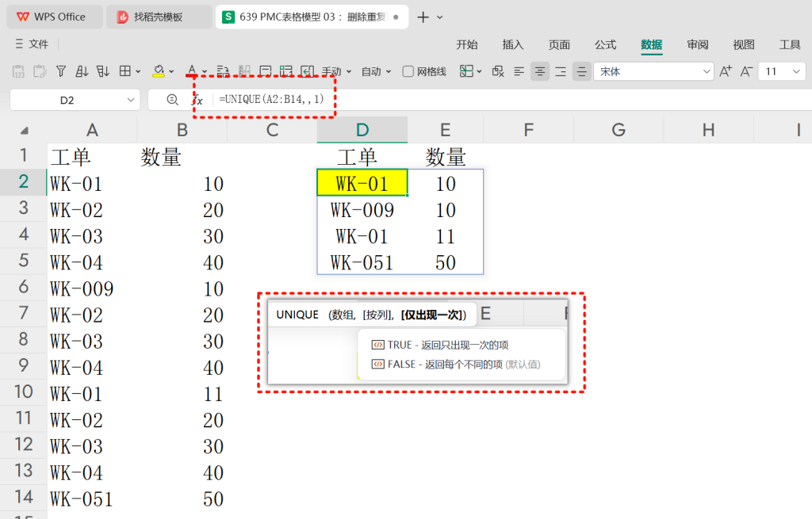The height and width of the screenshot is (519, 812).
Task: Click cell A14 WK-051
Action: pyautogui.click(x=92, y=498)
